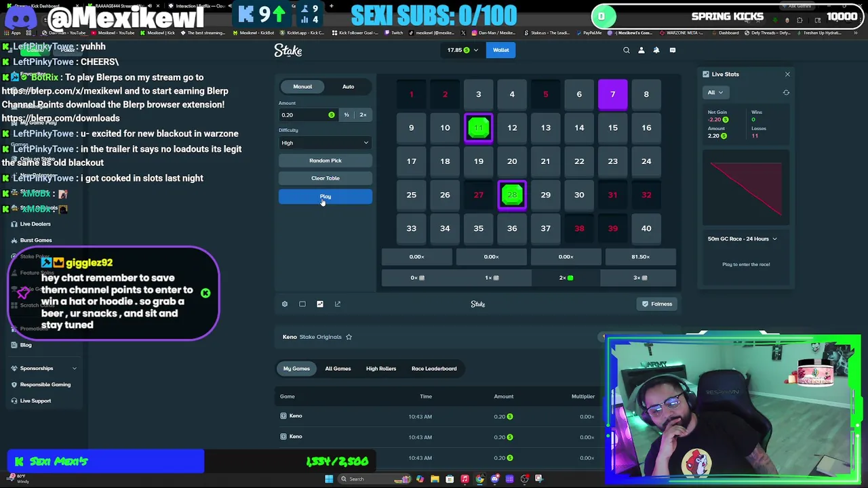This screenshot has height=488, width=868.
Task: Refresh live stats with the reset icon
Action: [786, 93]
